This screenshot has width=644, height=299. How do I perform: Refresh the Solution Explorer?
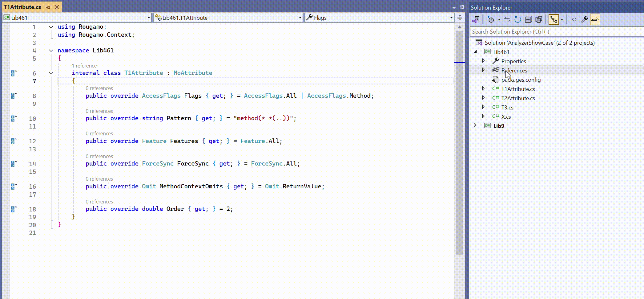coord(518,19)
